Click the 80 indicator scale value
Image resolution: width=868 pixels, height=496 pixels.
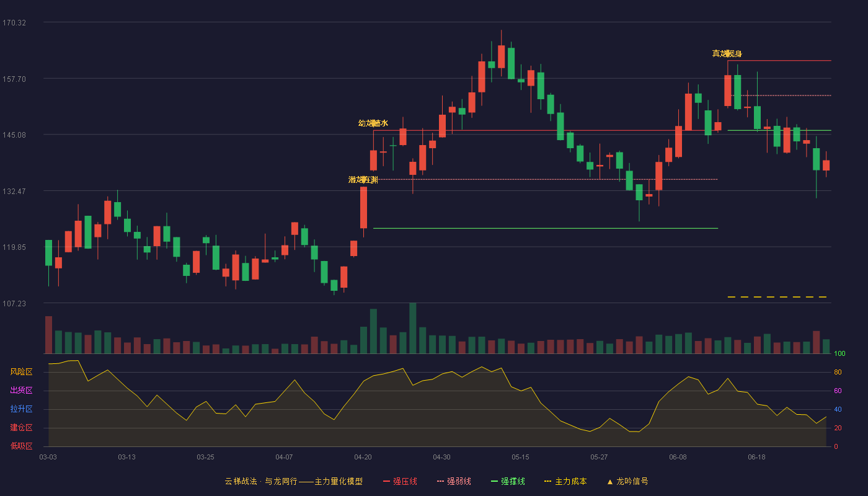(x=838, y=372)
